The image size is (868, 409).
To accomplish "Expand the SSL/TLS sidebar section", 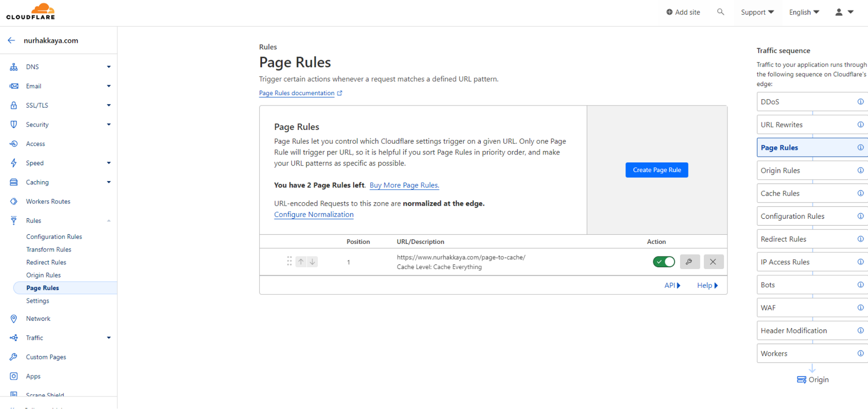I will [x=109, y=105].
